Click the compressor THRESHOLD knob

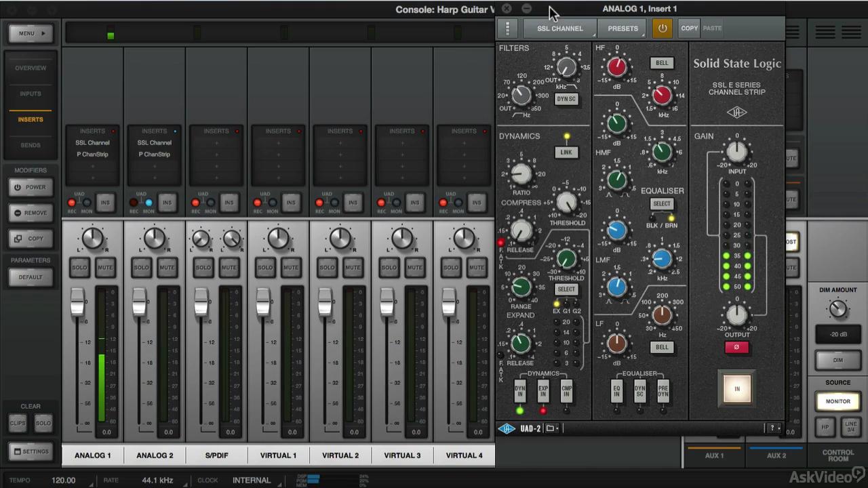tap(566, 202)
